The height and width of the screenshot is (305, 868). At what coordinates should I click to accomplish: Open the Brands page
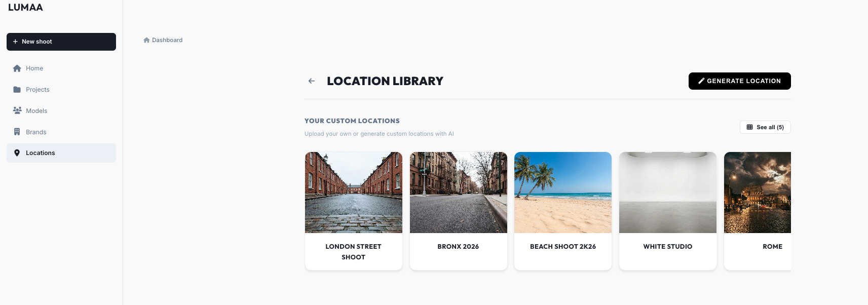(x=61, y=132)
